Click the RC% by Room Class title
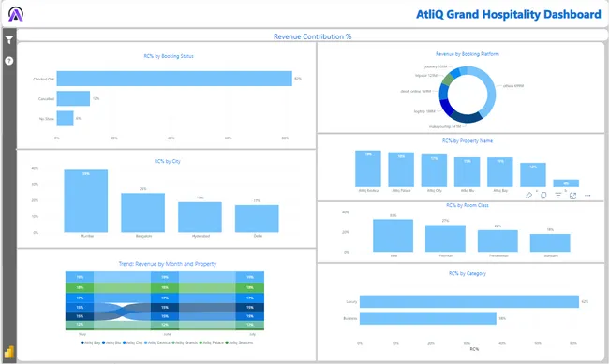The image size is (609, 364). pos(468,205)
